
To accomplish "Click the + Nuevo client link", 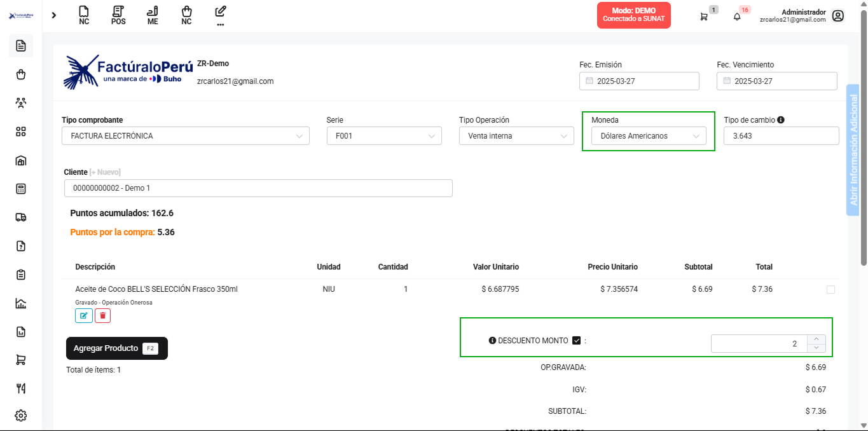I will [105, 172].
